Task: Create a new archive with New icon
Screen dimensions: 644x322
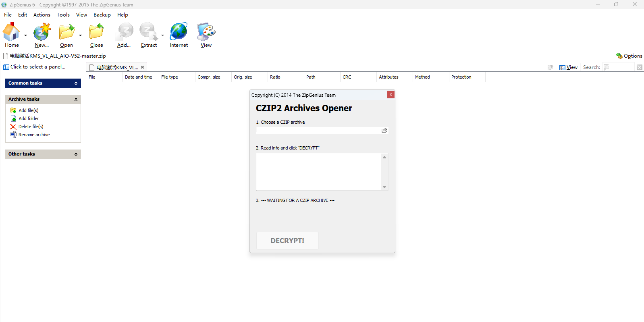Action: (42, 32)
